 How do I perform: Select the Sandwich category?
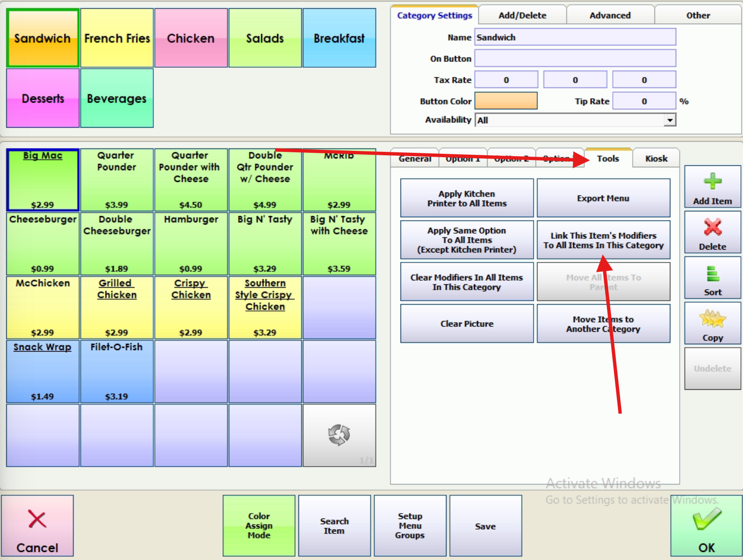(43, 38)
